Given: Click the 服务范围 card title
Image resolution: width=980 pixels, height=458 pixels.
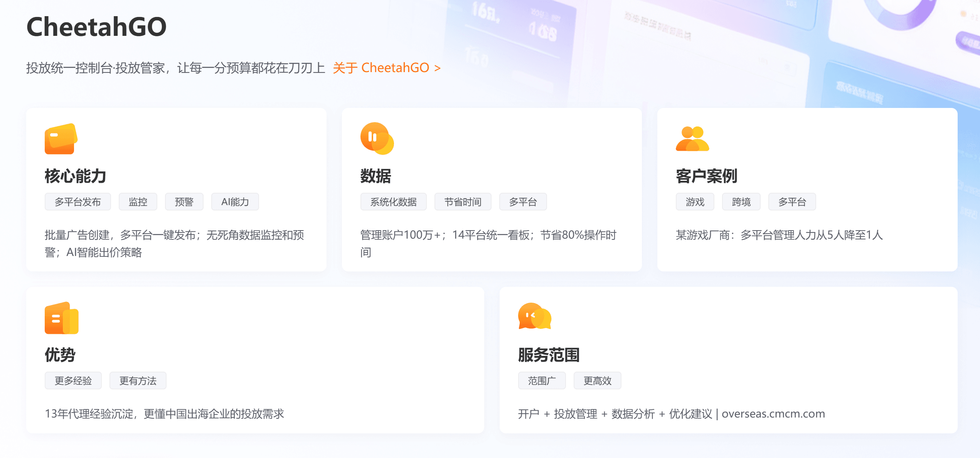Looking at the screenshot, I should click(x=549, y=355).
